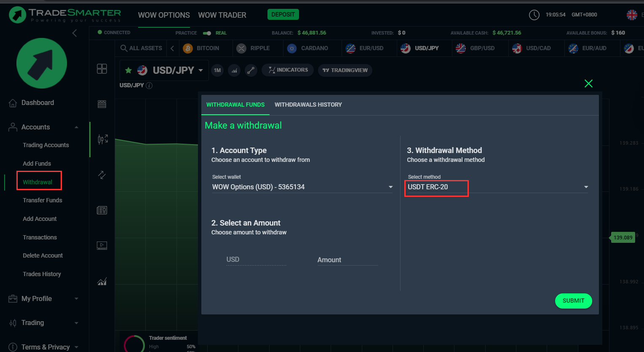644x352 pixels.
Task: Close the withdrawal dialog with X
Action: [x=588, y=83]
